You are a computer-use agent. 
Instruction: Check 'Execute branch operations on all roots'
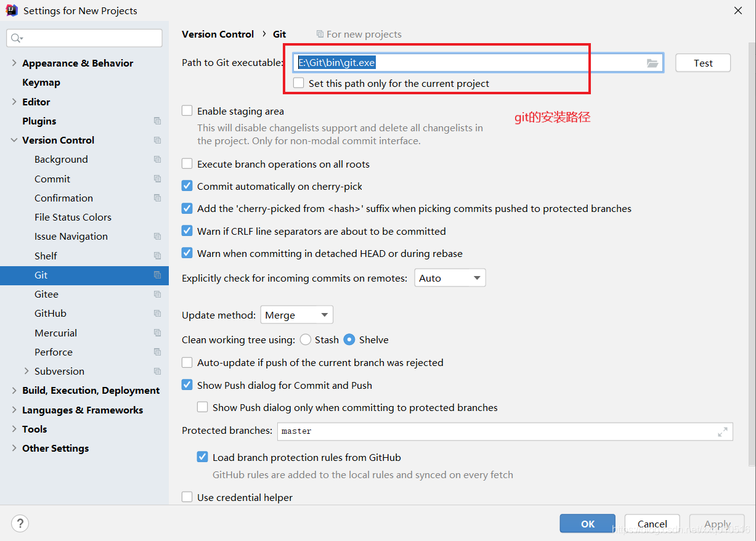[187, 164]
